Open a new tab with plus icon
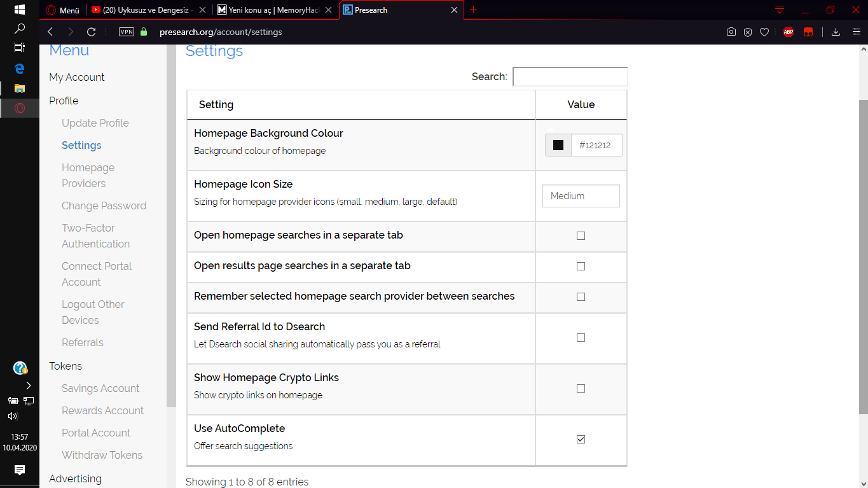868x488 pixels. [x=473, y=10]
